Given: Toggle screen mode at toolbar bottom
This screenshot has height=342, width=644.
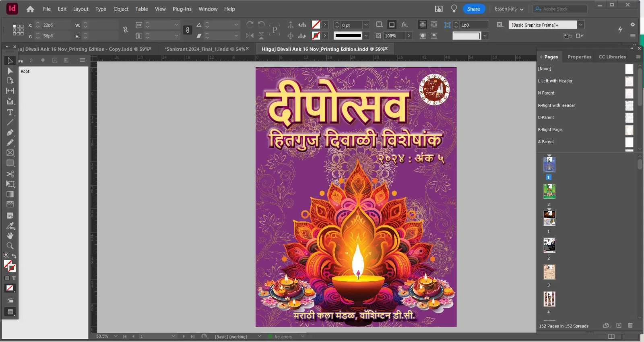Looking at the screenshot, I should click(10, 312).
